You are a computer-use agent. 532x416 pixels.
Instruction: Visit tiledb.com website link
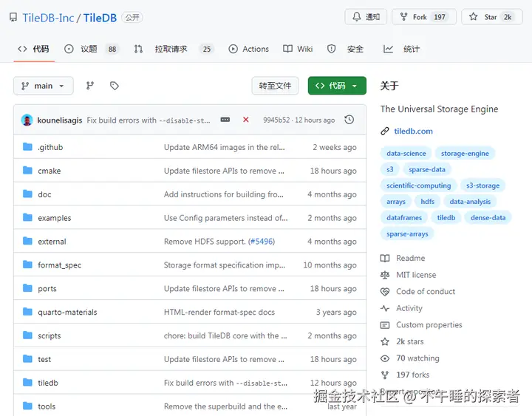(x=413, y=132)
